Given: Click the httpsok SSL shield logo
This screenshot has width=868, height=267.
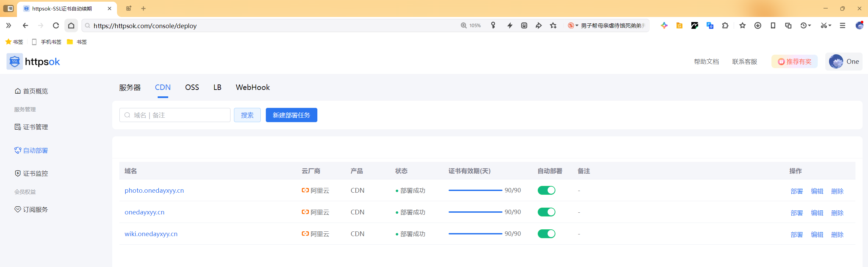Looking at the screenshot, I should (15, 61).
